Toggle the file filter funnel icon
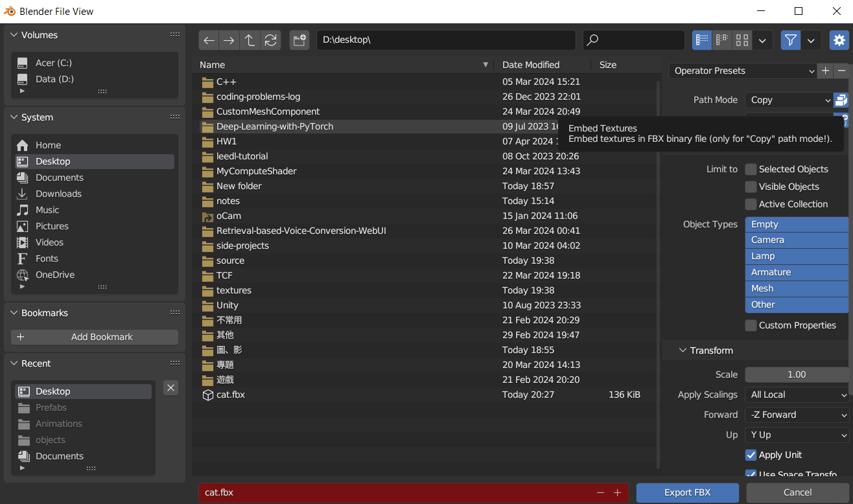This screenshot has height=504, width=853. point(790,40)
